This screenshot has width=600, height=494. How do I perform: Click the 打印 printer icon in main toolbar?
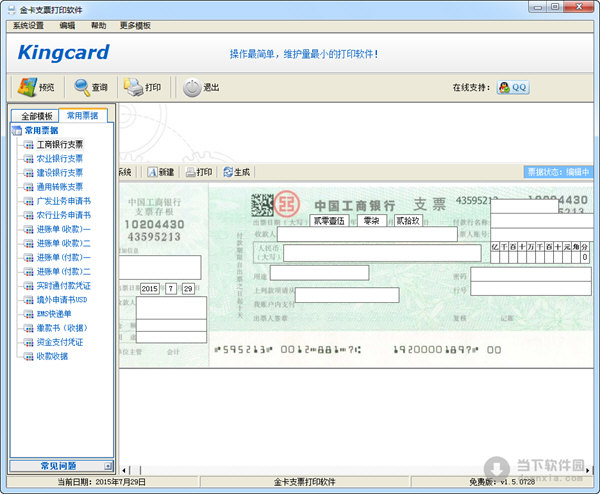(x=133, y=87)
